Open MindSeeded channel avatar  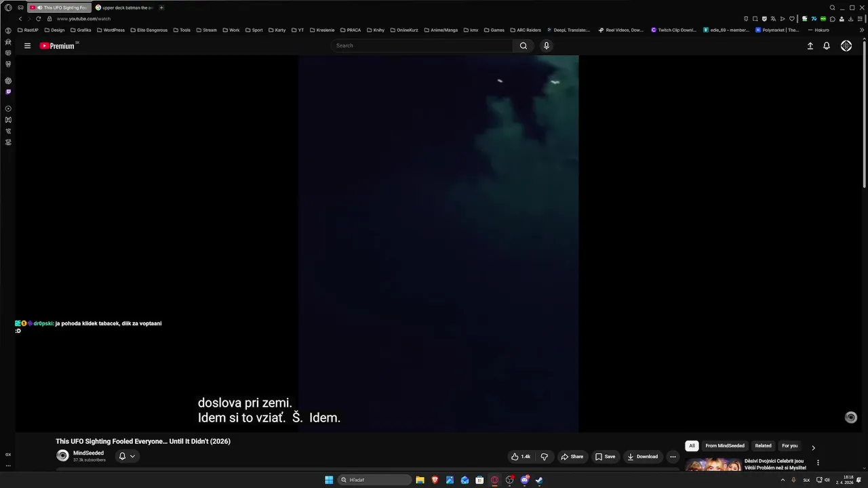tap(62, 456)
